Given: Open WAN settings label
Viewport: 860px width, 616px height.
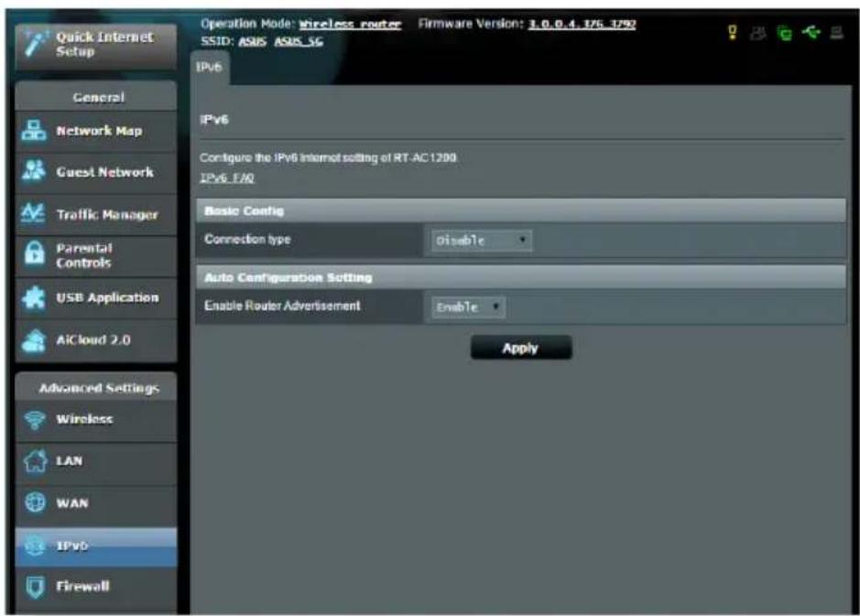Looking at the screenshot, I should click(x=71, y=503).
